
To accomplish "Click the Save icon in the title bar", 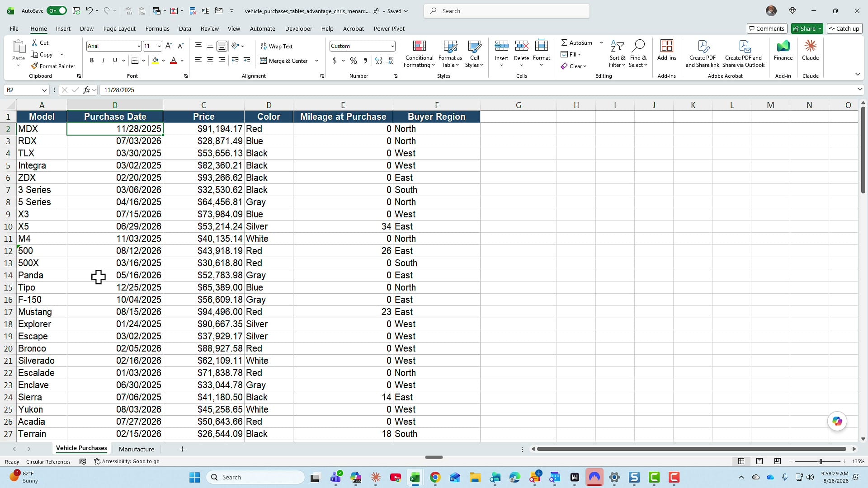I will tap(76, 11).
